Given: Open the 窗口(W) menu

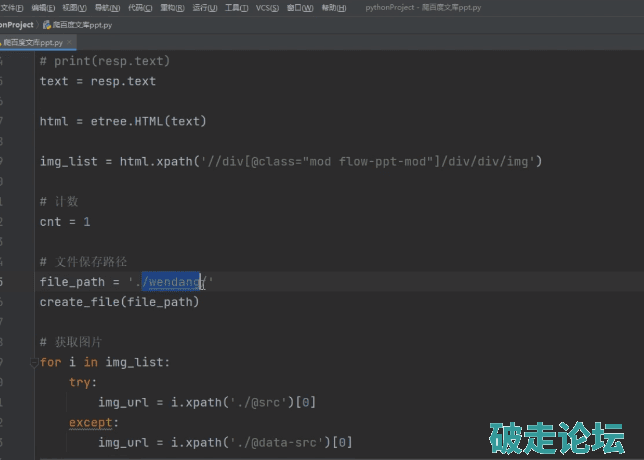Looking at the screenshot, I should [299, 7].
